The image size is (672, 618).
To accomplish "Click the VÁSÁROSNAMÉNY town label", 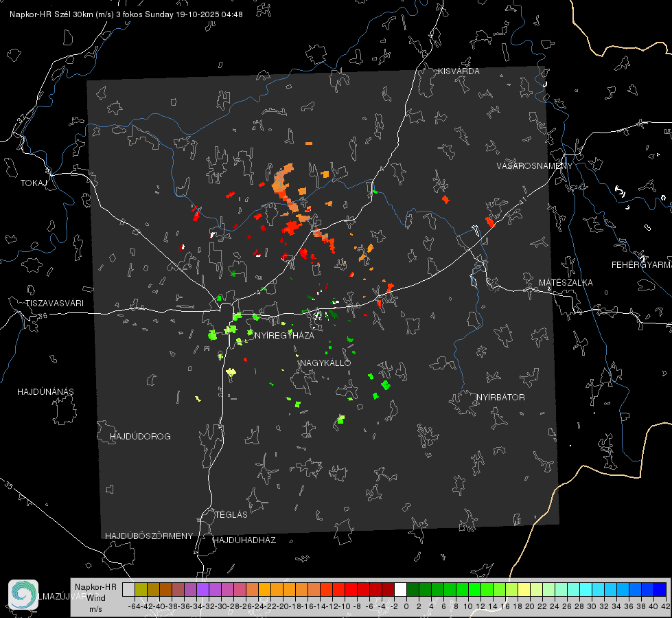I will (535, 165).
